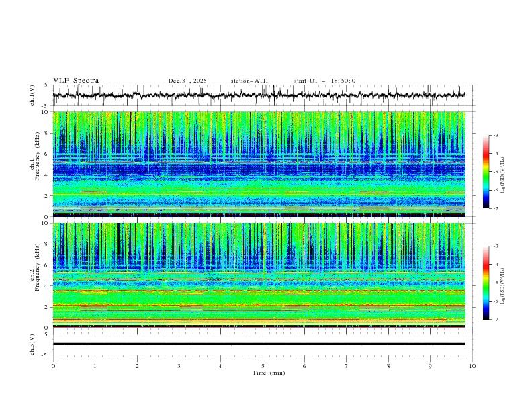Click time axis tick label "4"

(x=221, y=366)
